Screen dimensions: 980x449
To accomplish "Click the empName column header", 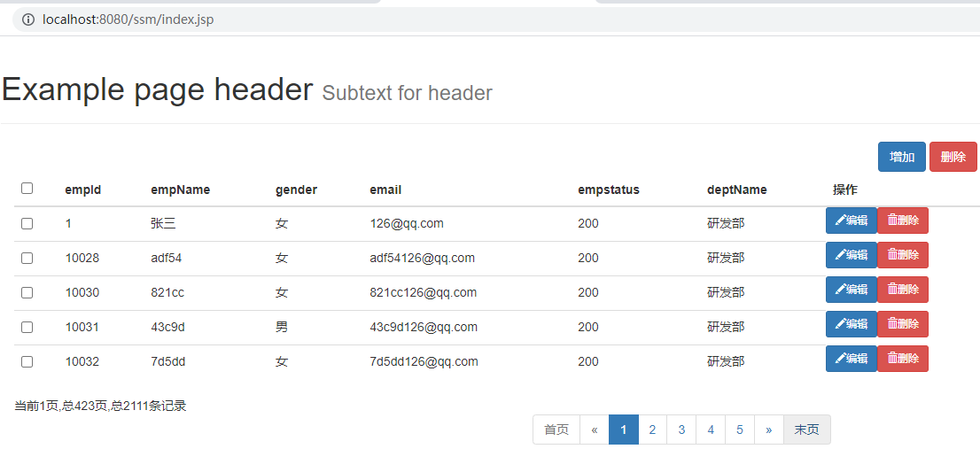I will 181,190.
